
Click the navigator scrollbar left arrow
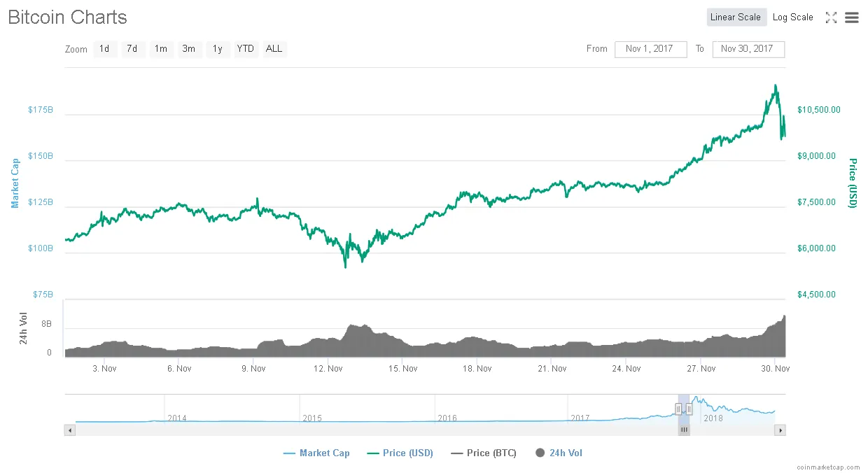(69, 430)
